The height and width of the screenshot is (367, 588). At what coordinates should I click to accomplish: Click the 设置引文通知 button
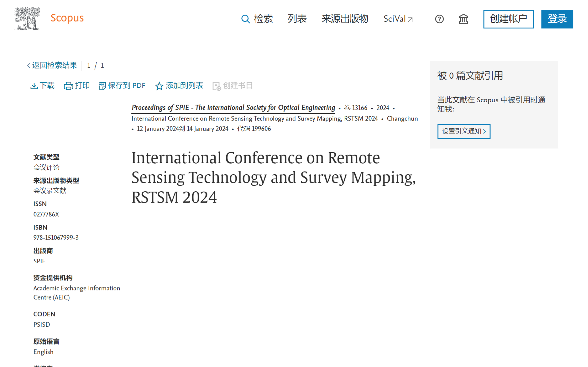coord(464,131)
